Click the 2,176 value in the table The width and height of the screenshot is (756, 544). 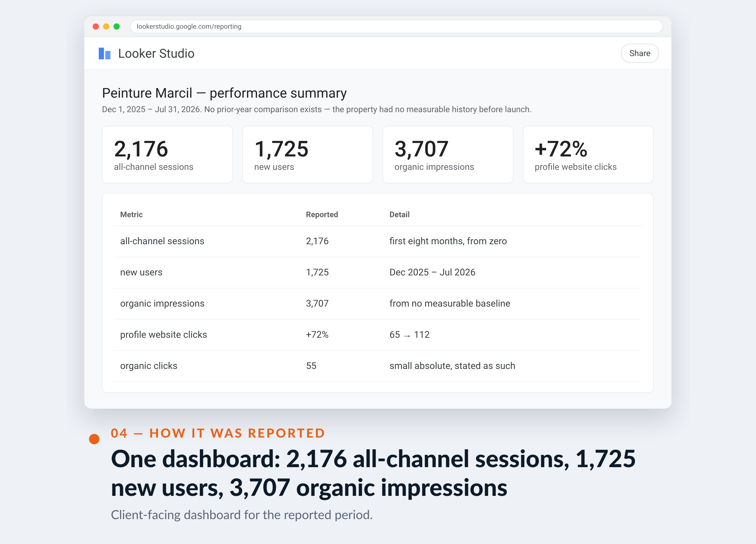(x=317, y=241)
